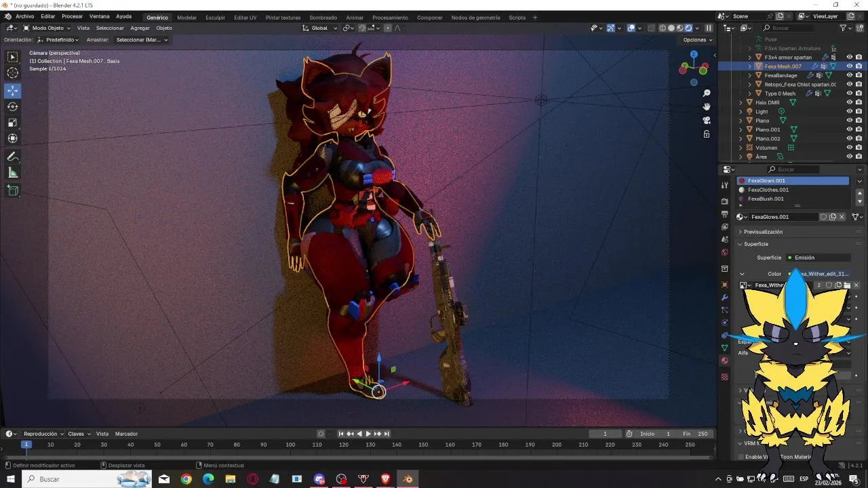The height and width of the screenshot is (488, 868).
Task: Toggle snapping magnet icon
Action: pos(362,28)
